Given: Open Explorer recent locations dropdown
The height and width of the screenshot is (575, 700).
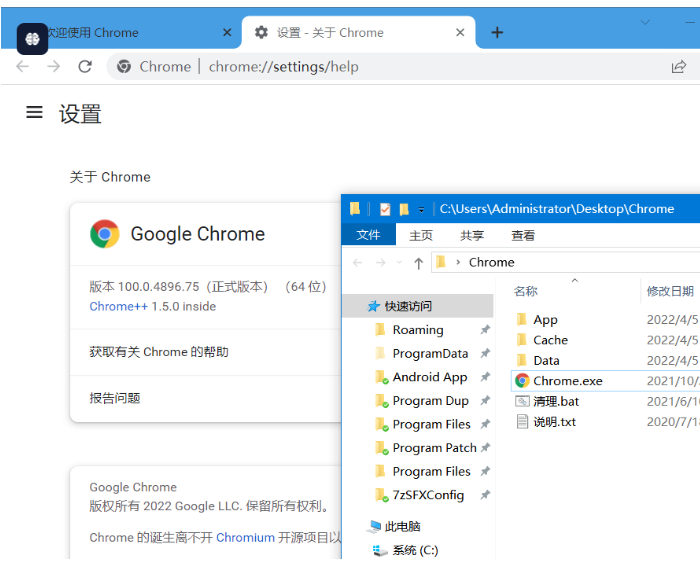Looking at the screenshot, I should coord(399,262).
